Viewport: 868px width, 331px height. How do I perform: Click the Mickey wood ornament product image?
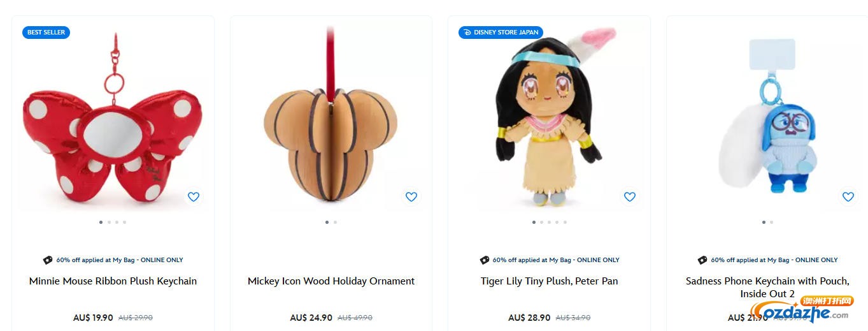pyautogui.click(x=331, y=117)
